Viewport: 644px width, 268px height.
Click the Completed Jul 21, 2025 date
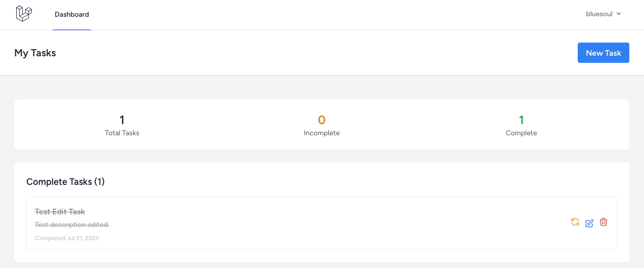coord(67,238)
